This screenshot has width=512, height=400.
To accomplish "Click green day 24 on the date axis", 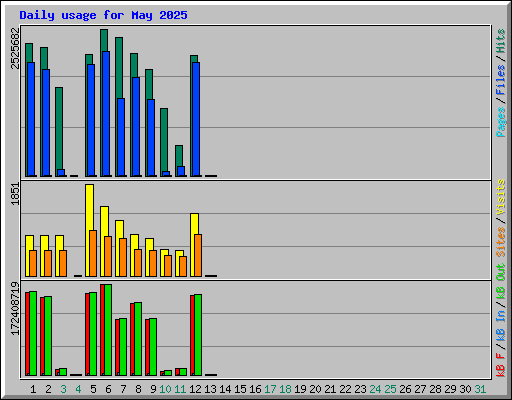I will 375,389.
